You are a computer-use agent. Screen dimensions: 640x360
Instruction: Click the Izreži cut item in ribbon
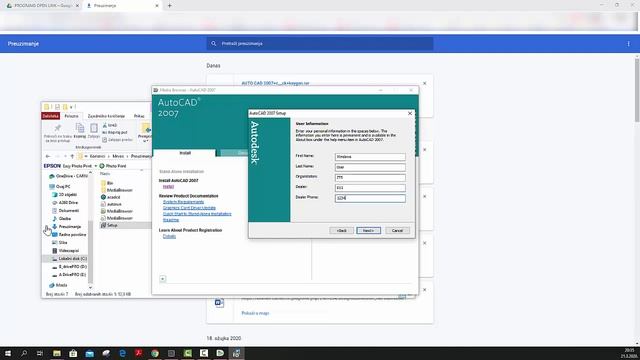coord(110,125)
